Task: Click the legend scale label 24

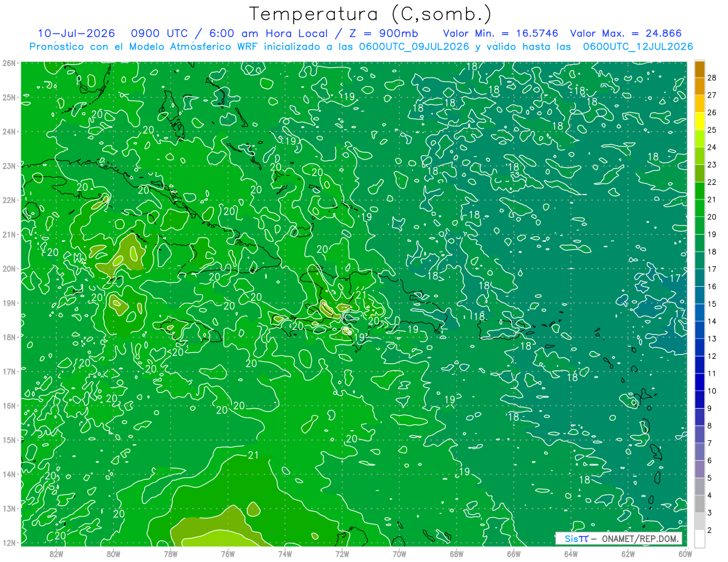Action: click(712, 147)
